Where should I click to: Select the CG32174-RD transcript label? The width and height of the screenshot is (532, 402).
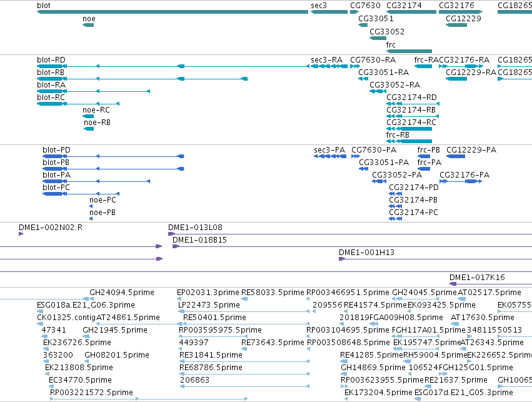411,98
